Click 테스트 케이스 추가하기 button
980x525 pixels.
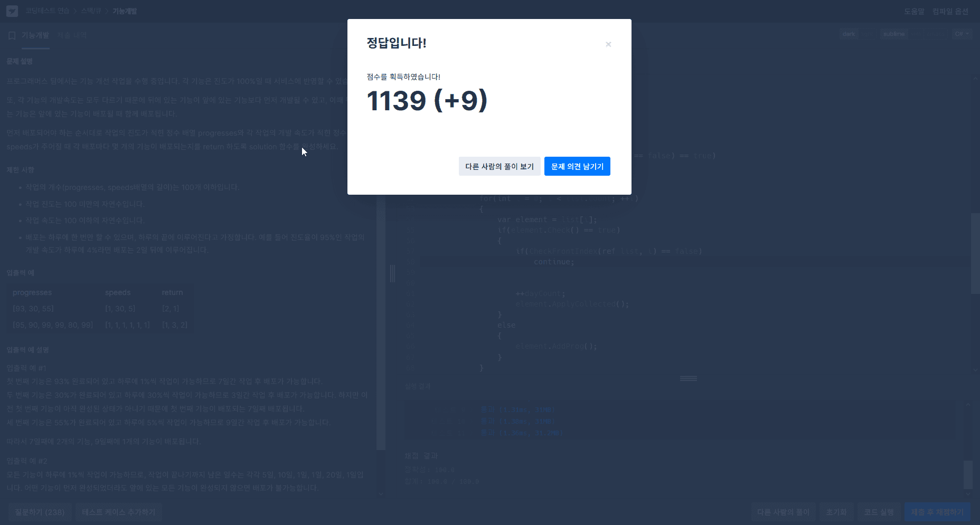click(119, 512)
